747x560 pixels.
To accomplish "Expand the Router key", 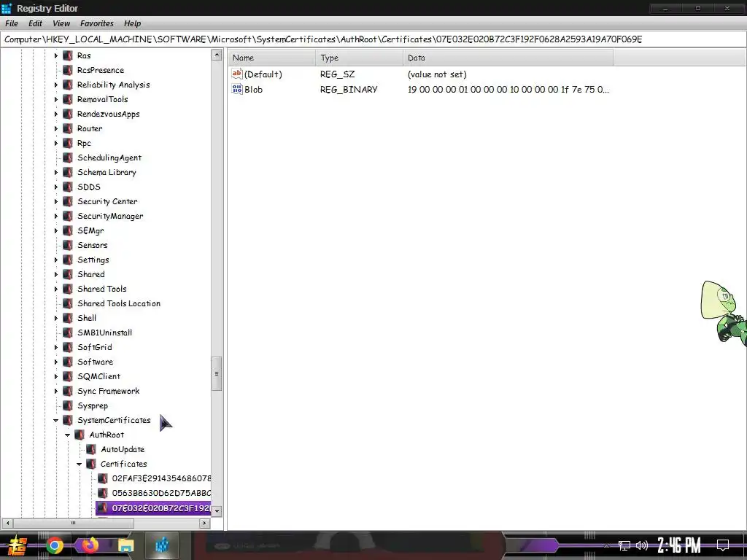I will (x=55, y=128).
